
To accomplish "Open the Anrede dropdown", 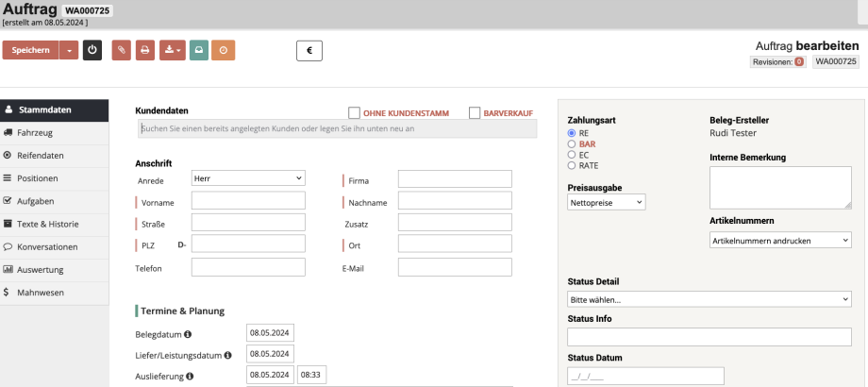I will [248, 177].
